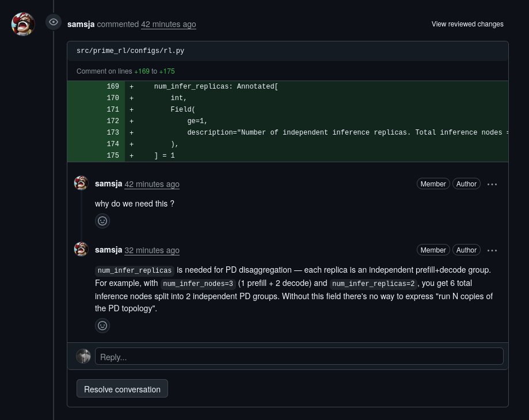
Task: Select diff line number 173
Action: 113,132
